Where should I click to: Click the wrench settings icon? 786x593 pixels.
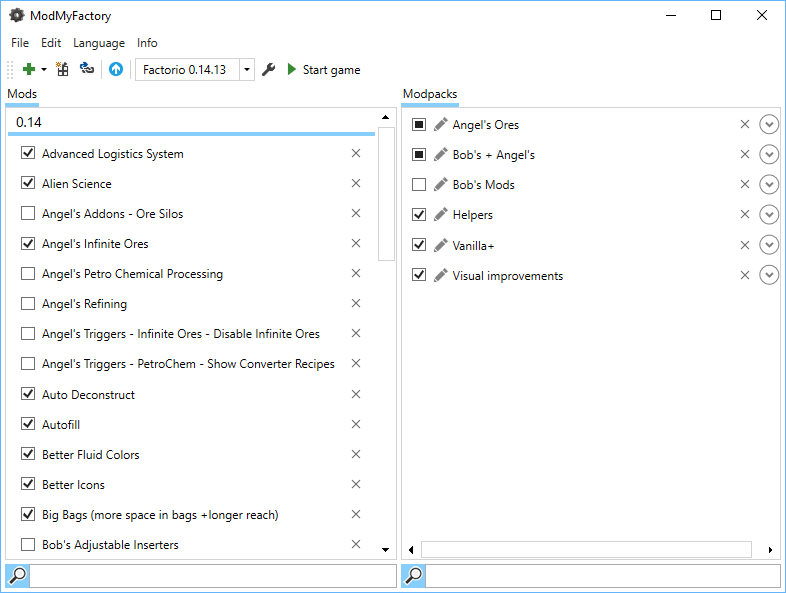click(x=269, y=70)
